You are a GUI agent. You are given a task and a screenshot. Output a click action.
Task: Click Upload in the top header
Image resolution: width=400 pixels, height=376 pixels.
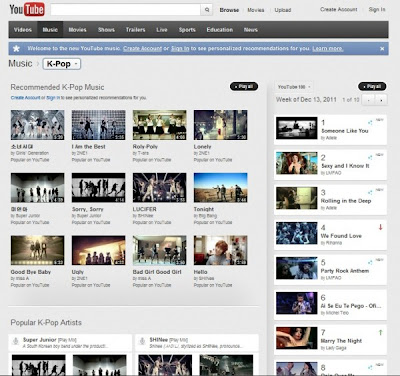[283, 10]
